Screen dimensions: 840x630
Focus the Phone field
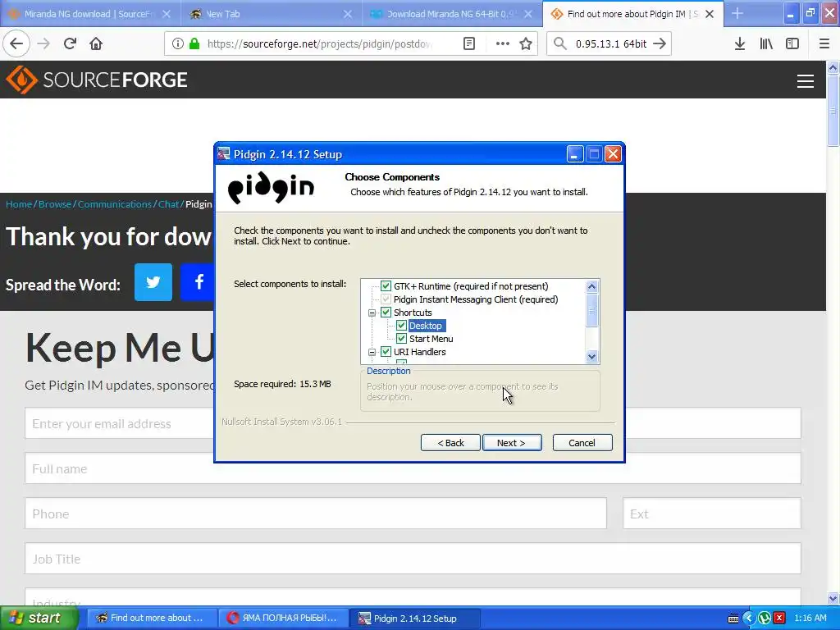pos(316,514)
